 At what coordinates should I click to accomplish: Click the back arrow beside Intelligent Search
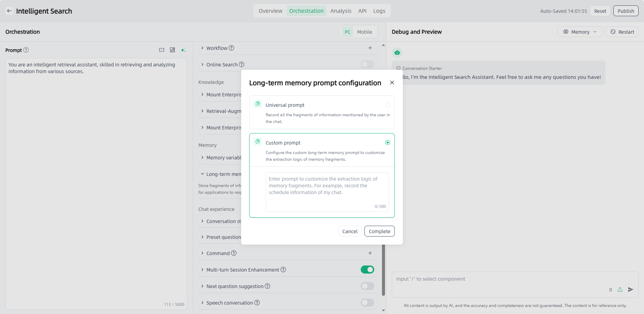pyautogui.click(x=9, y=11)
